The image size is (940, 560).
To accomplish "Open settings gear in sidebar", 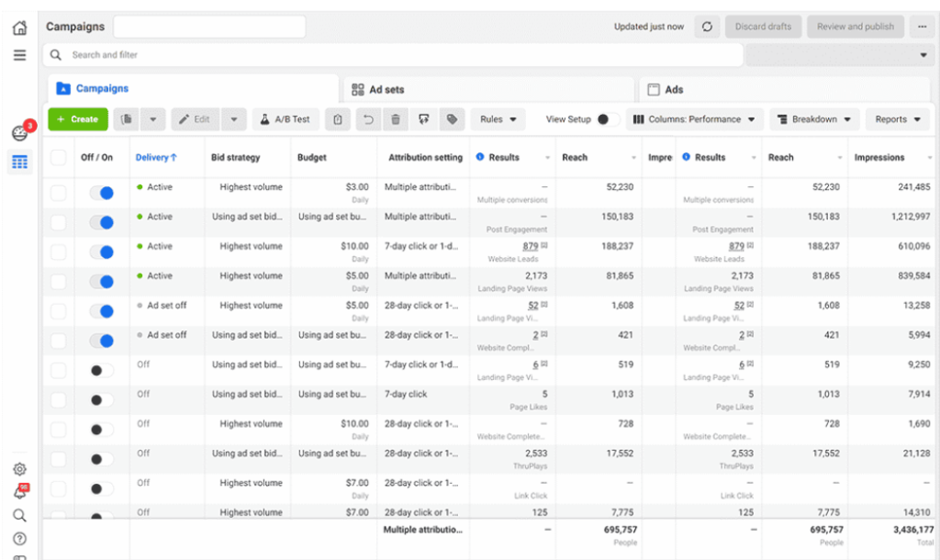I will pyautogui.click(x=20, y=469).
